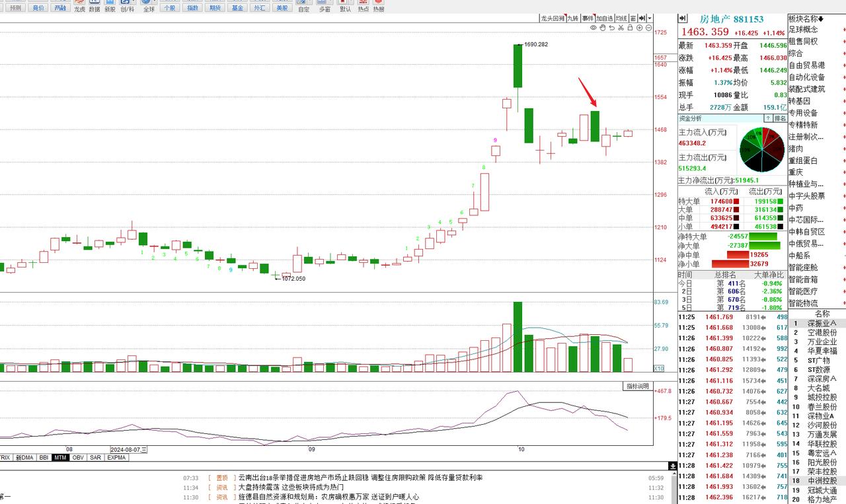The width and height of the screenshot is (846, 504).
Task: Select the hand pan tool icon
Action: click(602, 28)
